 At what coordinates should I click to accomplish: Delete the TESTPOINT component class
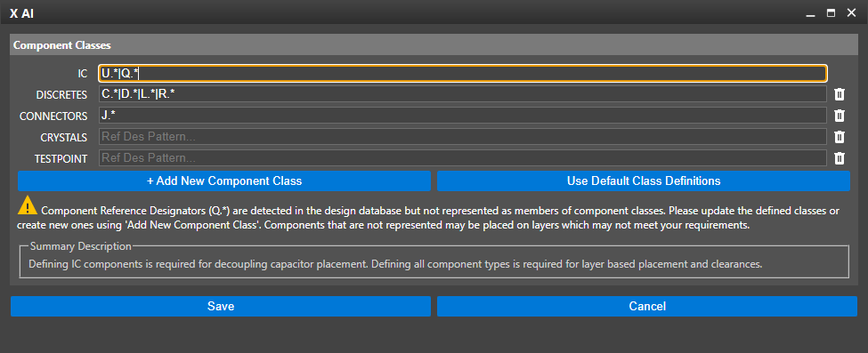840,159
